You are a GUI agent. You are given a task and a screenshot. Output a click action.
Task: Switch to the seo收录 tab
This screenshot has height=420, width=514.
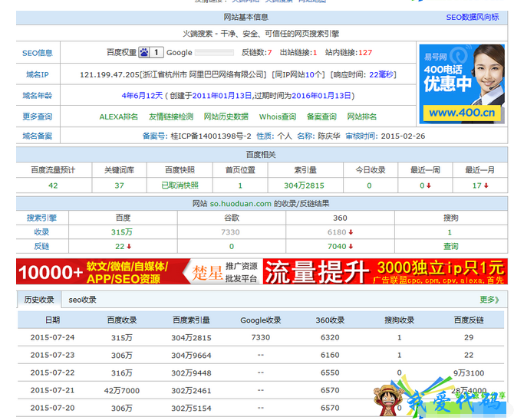pos(82,300)
